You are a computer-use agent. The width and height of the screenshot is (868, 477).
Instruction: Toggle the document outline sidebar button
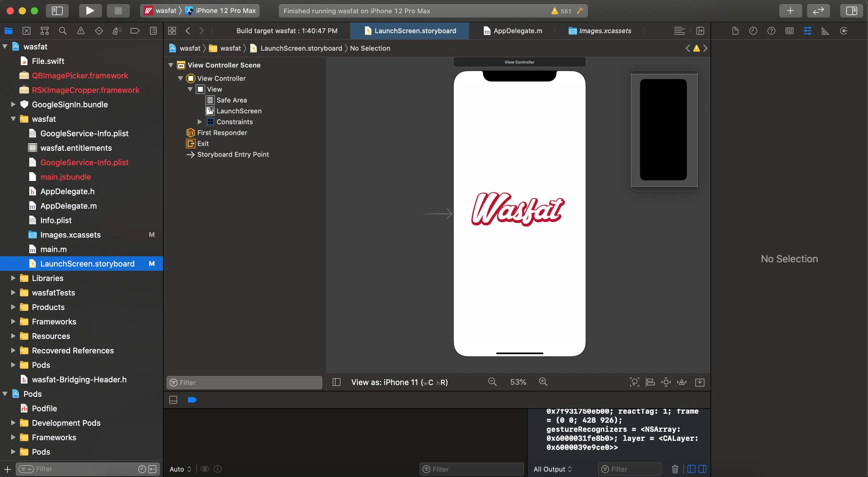(336, 382)
